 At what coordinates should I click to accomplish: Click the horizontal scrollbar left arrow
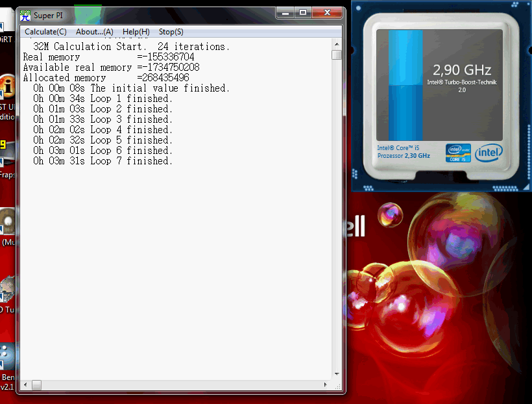[x=25, y=385]
